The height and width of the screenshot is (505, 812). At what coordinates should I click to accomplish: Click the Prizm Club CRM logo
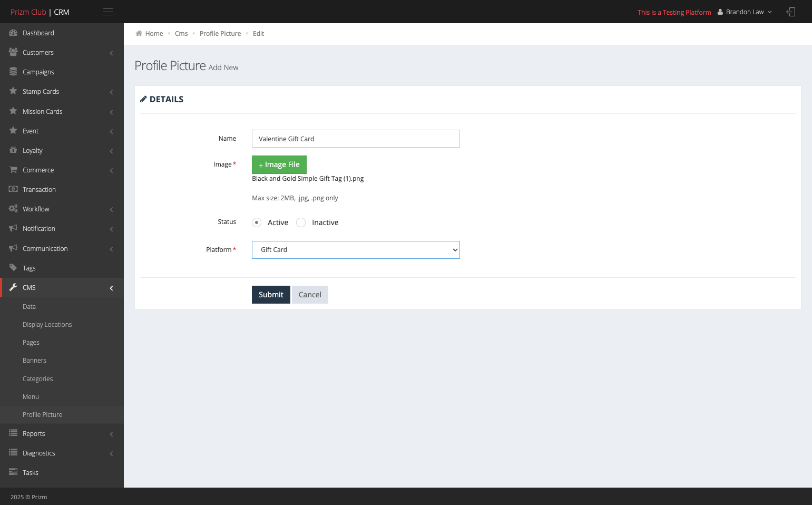tap(40, 12)
